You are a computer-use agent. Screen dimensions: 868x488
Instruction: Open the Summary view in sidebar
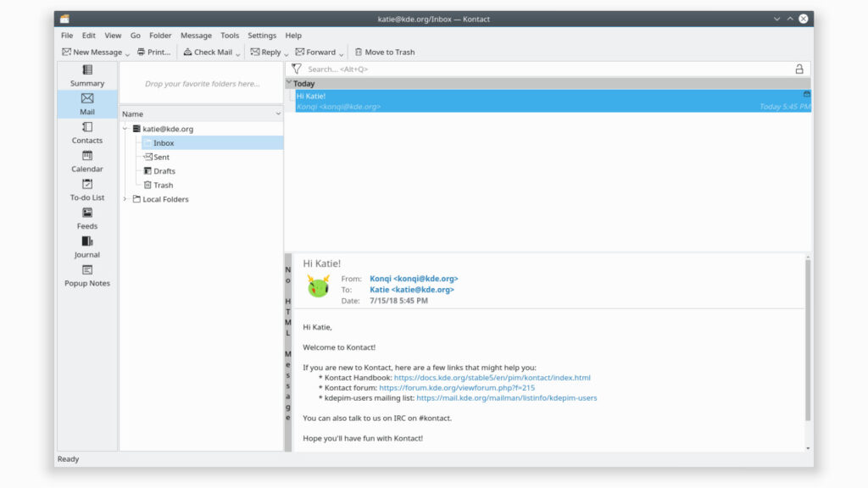(x=87, y=75)
